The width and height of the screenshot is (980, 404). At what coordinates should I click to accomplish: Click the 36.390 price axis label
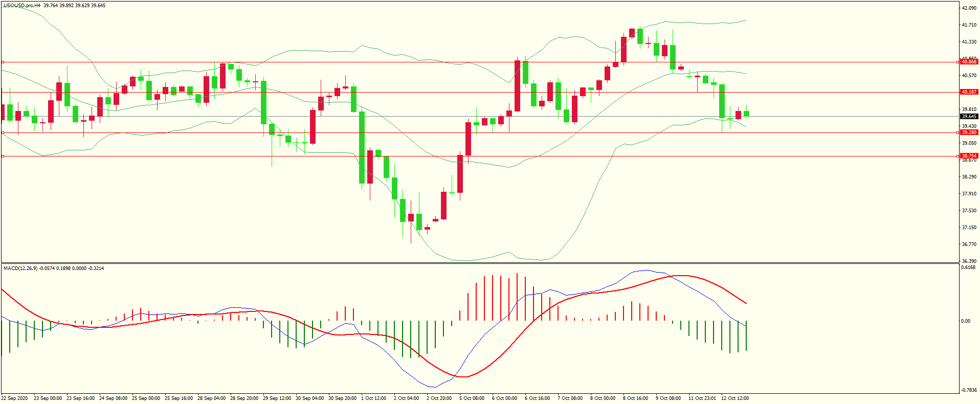coord(969,261)
